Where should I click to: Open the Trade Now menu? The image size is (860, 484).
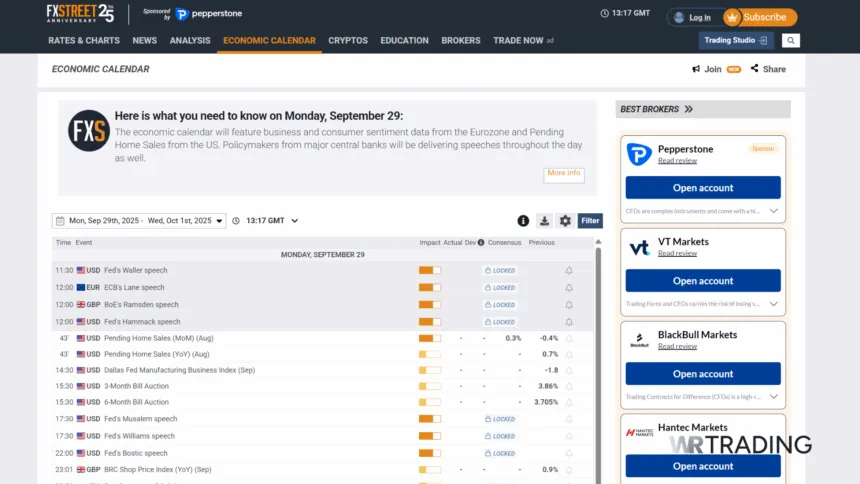coord(518,41)
